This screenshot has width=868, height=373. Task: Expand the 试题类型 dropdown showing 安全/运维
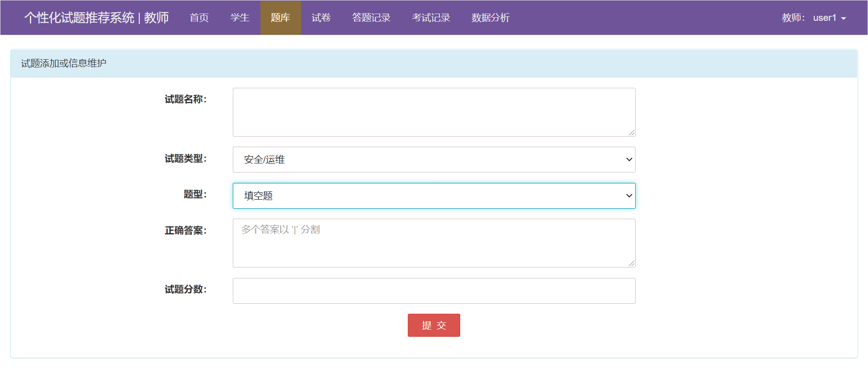tap(434, 159)
